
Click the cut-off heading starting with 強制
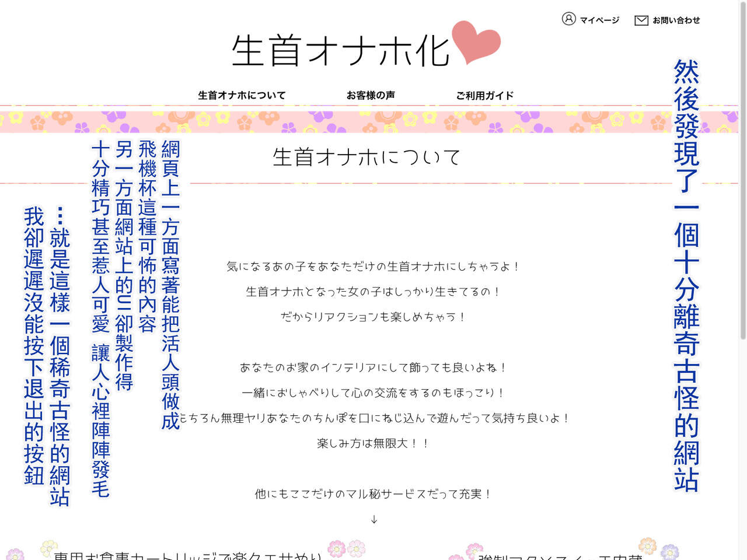[x=559, y=557]
